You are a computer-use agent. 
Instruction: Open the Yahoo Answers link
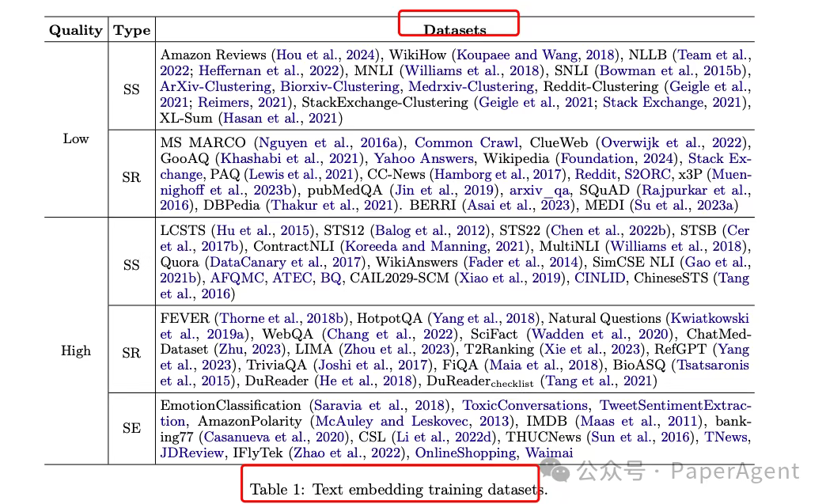pos(424,158)
